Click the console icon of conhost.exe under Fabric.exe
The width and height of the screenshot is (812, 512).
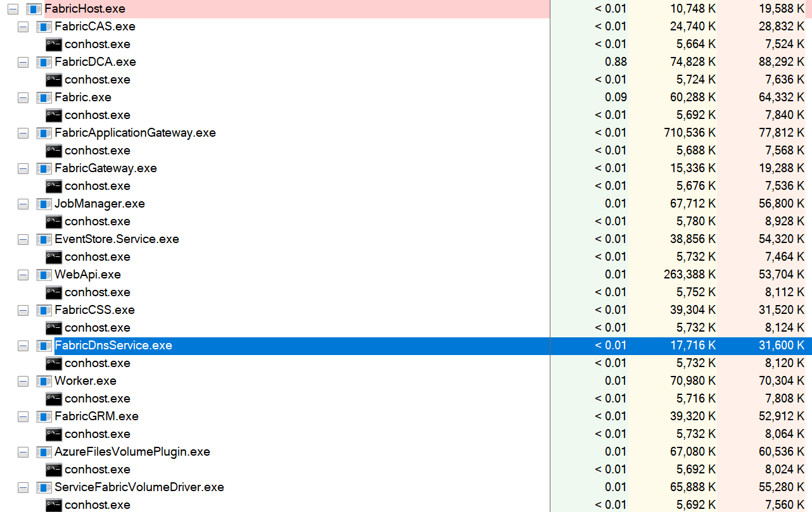(x=54, y=115)
